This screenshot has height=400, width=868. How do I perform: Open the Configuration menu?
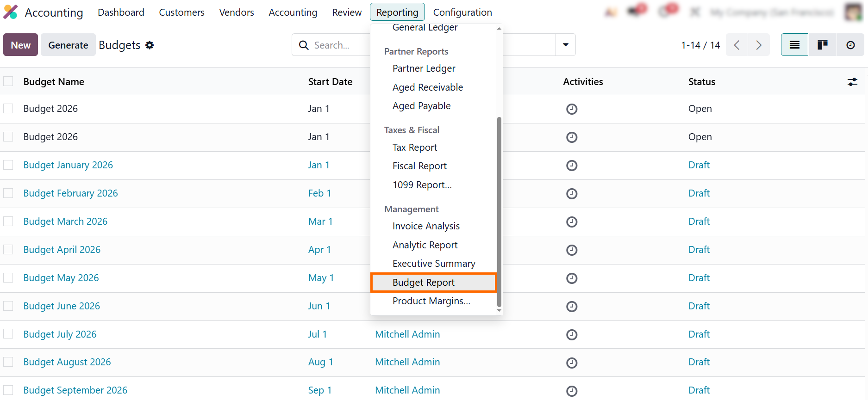click(462, 12)
